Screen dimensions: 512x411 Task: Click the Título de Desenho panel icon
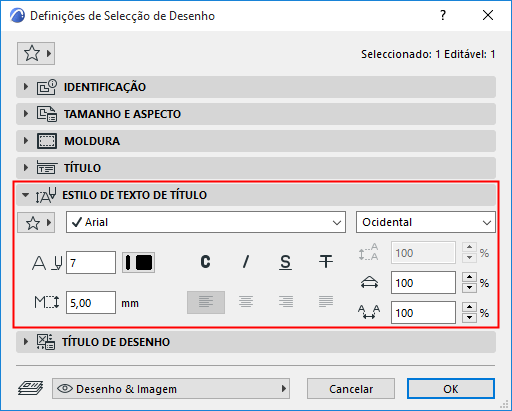point(46,342)
